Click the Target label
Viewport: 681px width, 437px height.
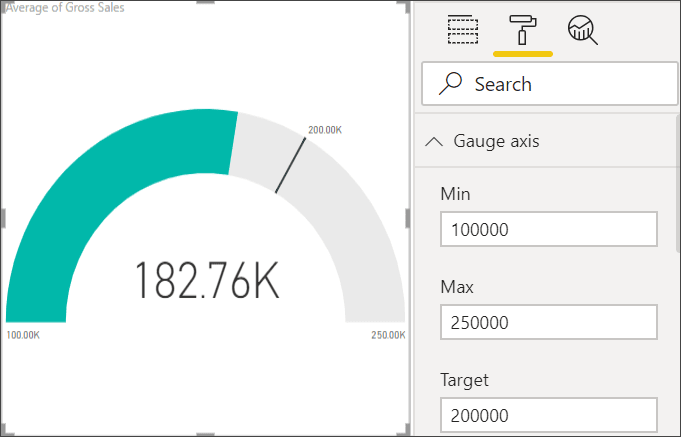[x=464, y=380]
